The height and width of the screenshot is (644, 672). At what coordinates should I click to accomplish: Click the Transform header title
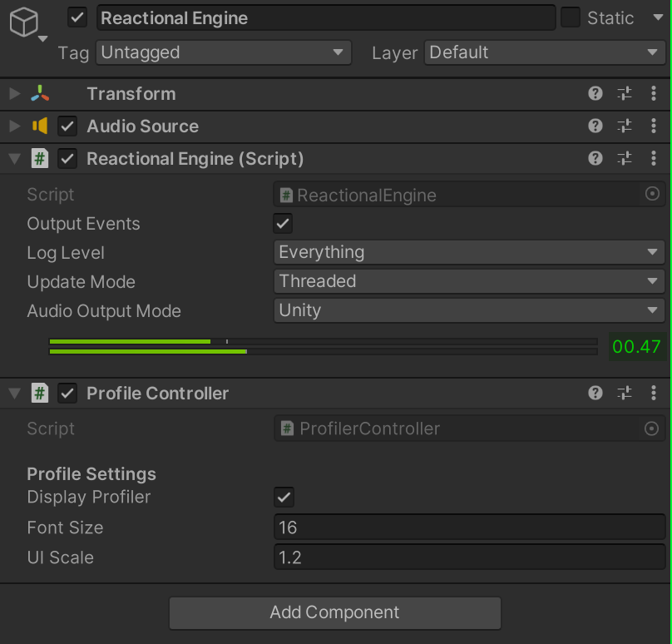pos(131,94)
